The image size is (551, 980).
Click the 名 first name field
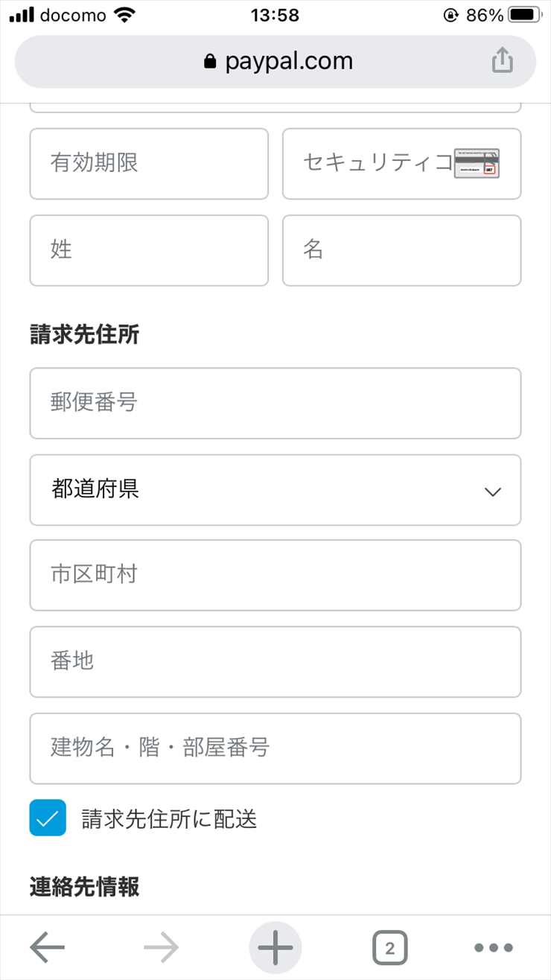401,250
